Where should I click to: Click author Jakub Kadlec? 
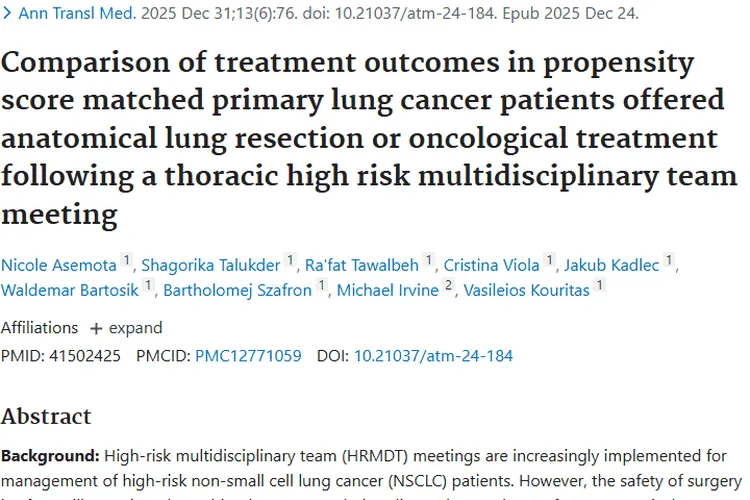tap(612, 265)
